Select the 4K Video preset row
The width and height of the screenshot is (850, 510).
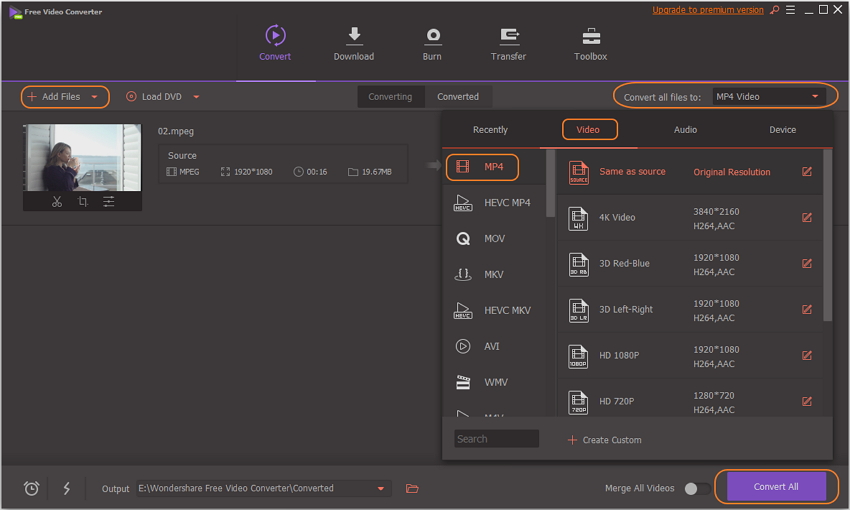pos(689,218)
